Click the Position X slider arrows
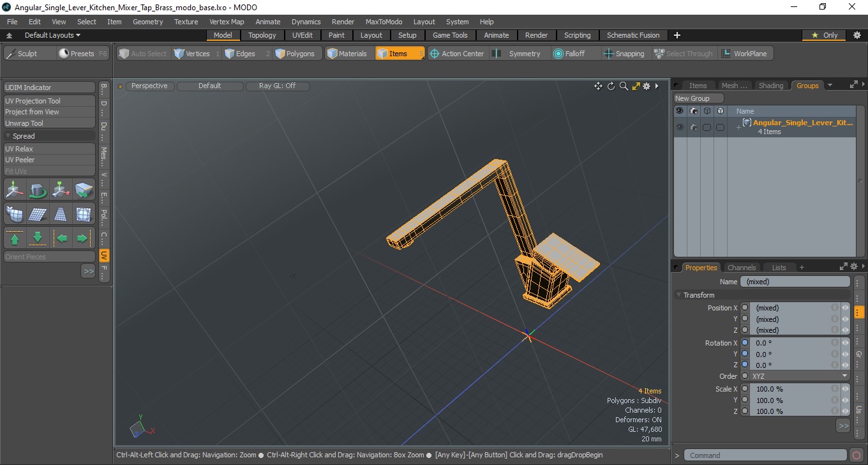This screenshot has height=465, width=868. point(846,308)
